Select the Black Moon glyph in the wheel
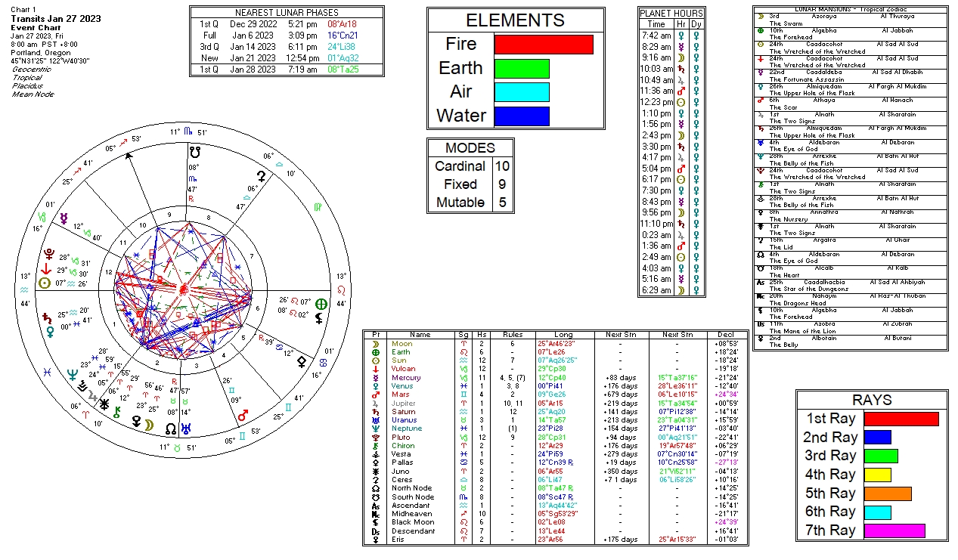The image size is (958, 560). coord(320,318)
